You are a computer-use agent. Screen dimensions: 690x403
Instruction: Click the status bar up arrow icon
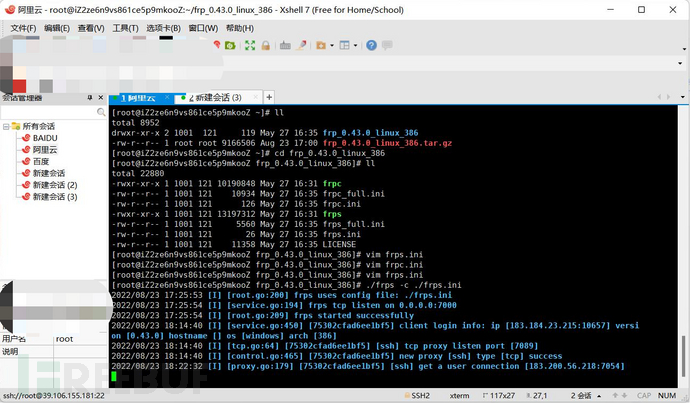pyautogui.click(x=615, y=396)
